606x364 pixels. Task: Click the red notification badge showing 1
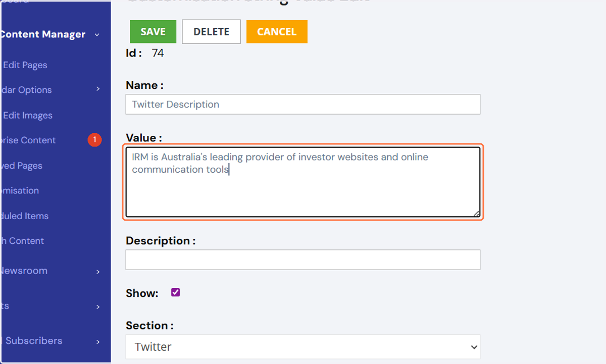tap(94, 140)
